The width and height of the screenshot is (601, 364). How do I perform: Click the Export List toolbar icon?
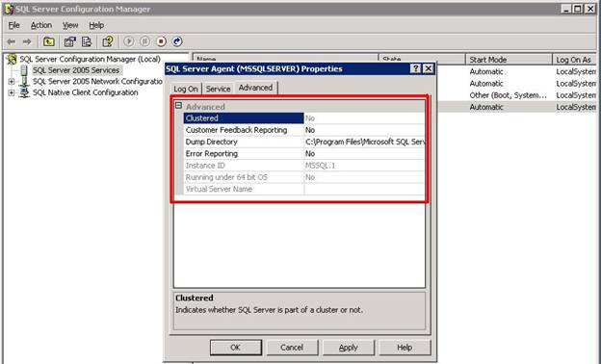pyautogui.click(x=87, y=41)
